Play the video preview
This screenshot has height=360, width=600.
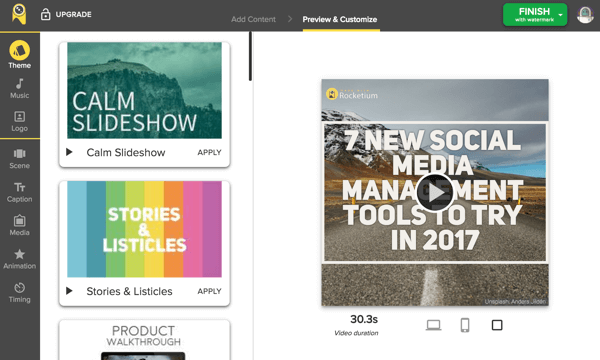click(435, 192)
